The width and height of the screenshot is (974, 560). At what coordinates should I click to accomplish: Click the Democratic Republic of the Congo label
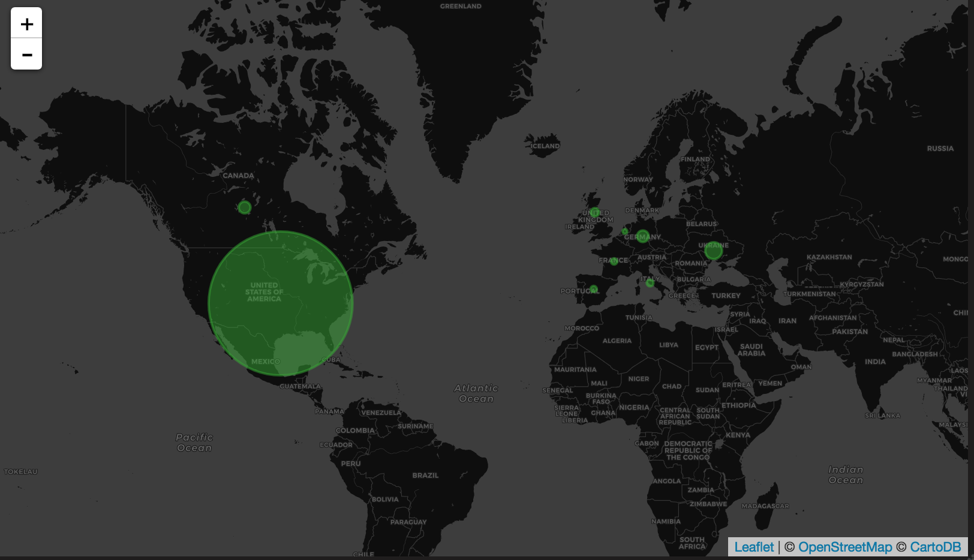(688, 450)
